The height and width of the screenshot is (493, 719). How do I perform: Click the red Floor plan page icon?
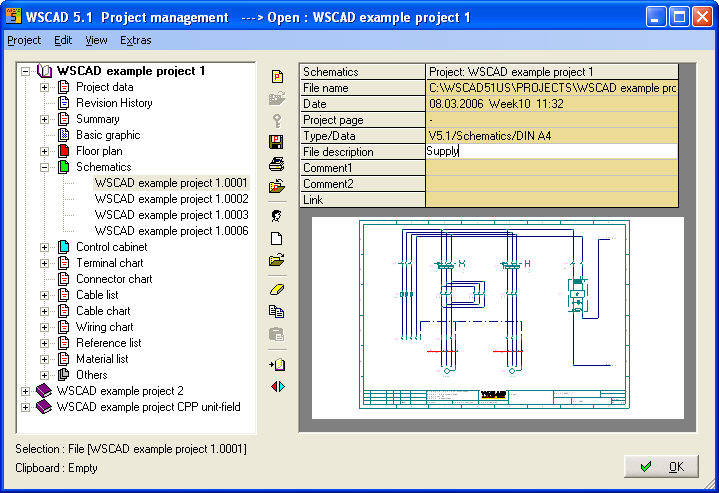coord(64,151)
